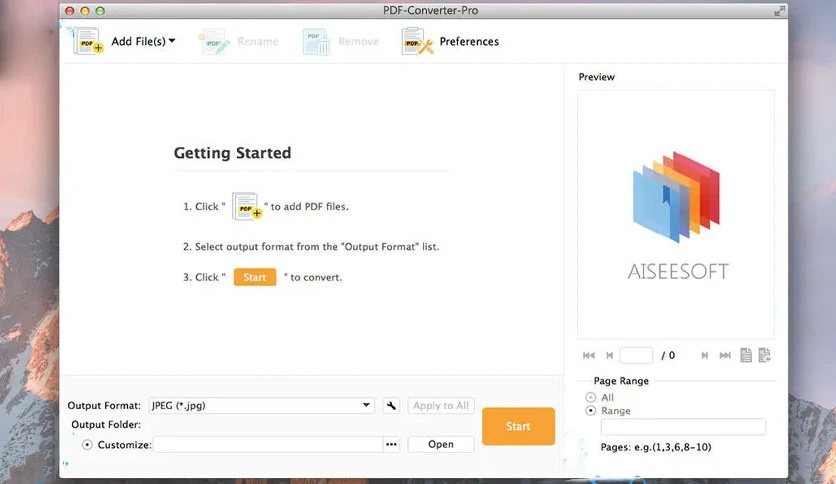Go to last page in preview
This screenshot has width=836, height=484.
[x=725, y=356]
